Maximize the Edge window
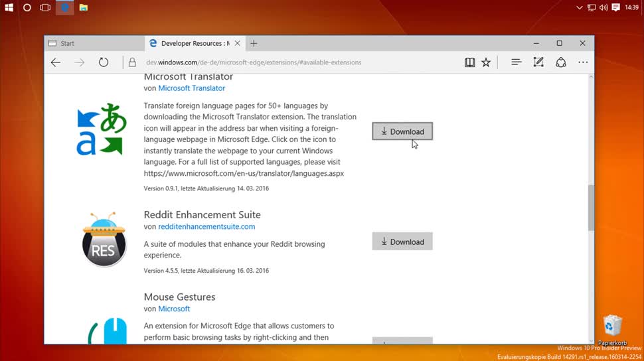 (560, 43)
